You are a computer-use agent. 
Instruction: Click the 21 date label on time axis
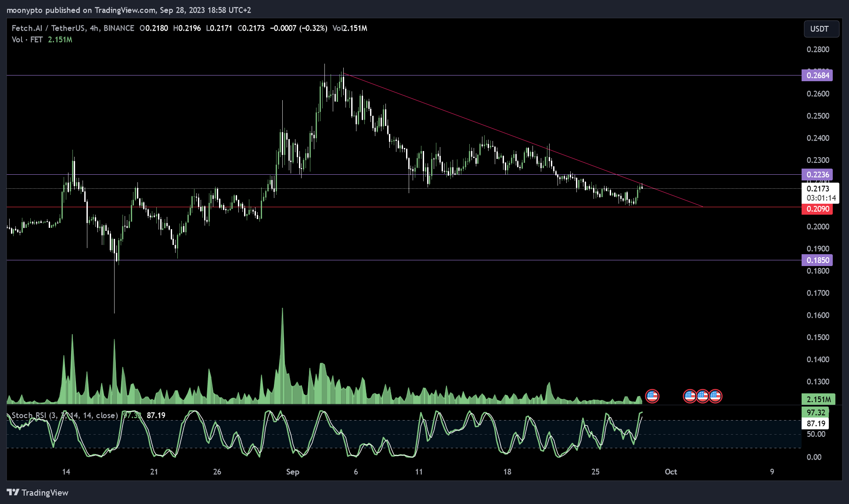tap(154, 472)
